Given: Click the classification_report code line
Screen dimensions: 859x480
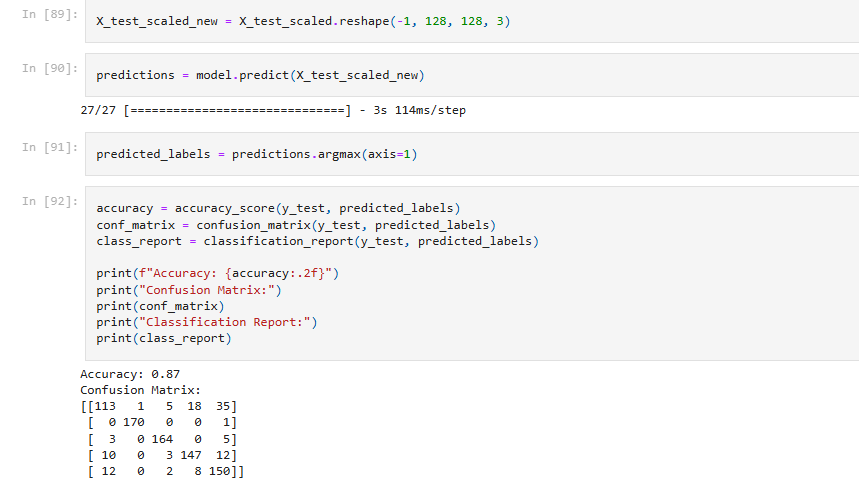Looking at the screenshot, I should point(318,241).
